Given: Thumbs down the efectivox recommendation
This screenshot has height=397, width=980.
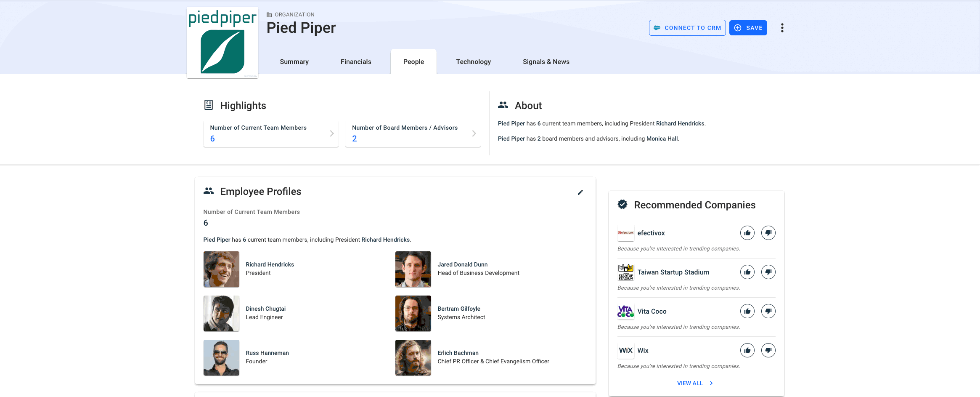Looking at the screenshot, I should (x=768, y=233).
